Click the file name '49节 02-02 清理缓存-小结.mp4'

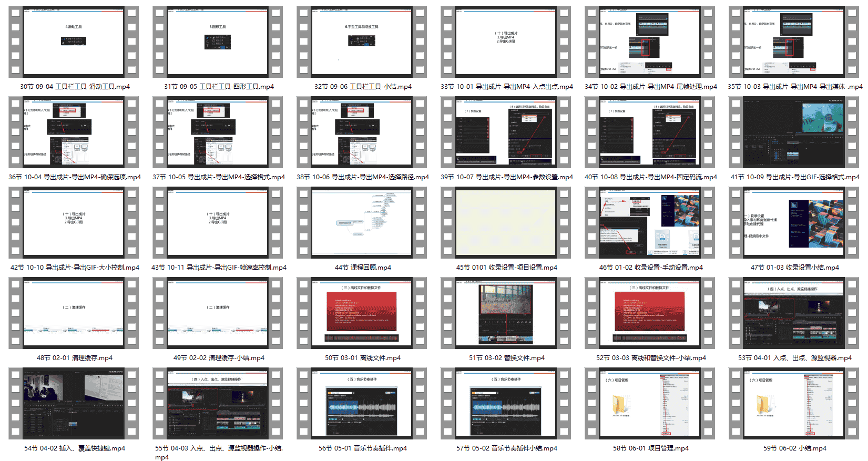tap(219, 358)
